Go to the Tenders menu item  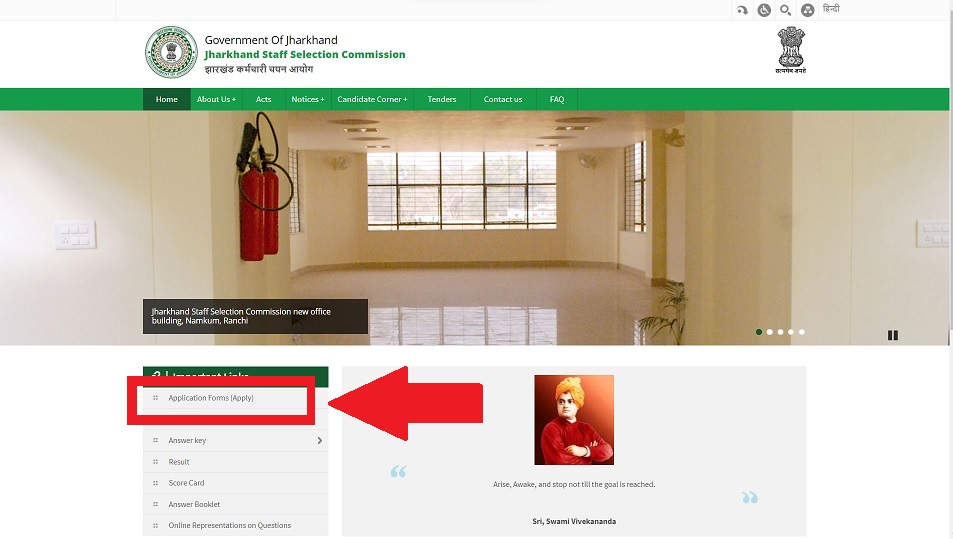(442, 99)
